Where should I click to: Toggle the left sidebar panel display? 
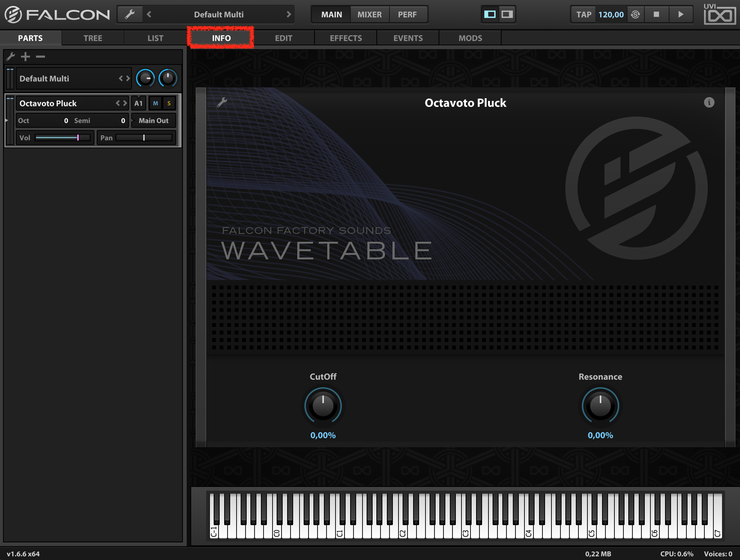pyautogui.click(x=490, y=14)
